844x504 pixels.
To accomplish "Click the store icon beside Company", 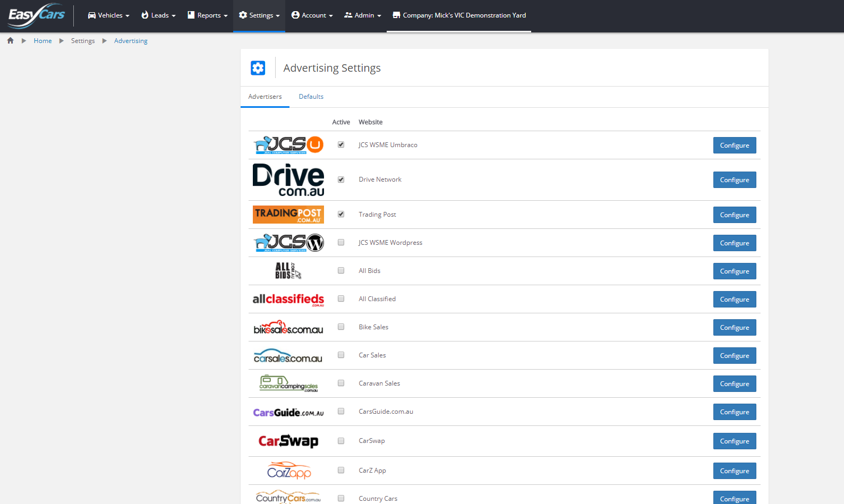I will coord(396,15).
